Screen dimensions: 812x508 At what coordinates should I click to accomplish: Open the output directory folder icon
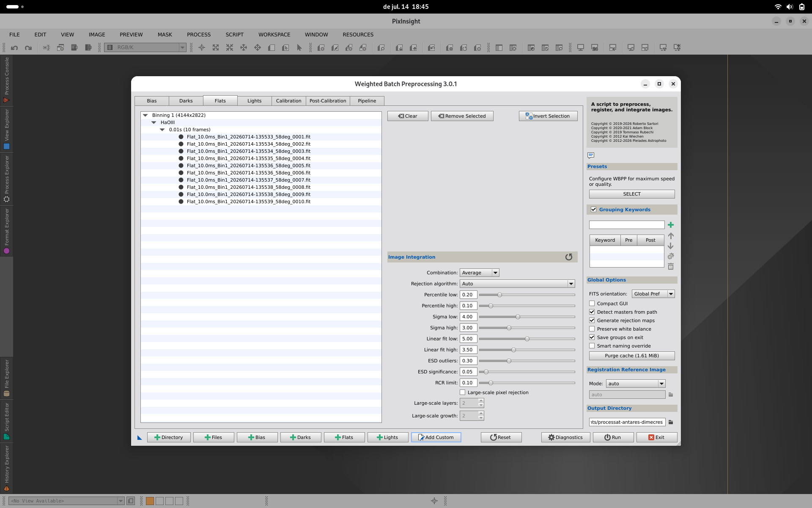pos(671,422)
